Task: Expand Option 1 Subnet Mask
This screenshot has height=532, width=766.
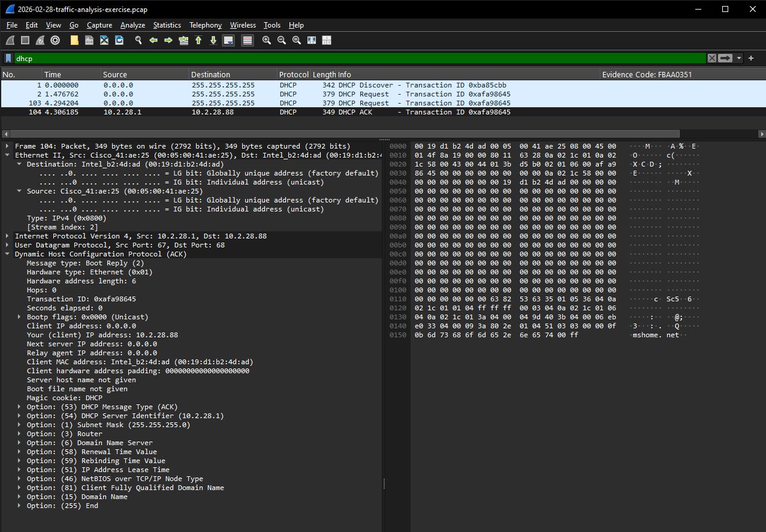Action: pyautogui.click(x=19, y=425)
